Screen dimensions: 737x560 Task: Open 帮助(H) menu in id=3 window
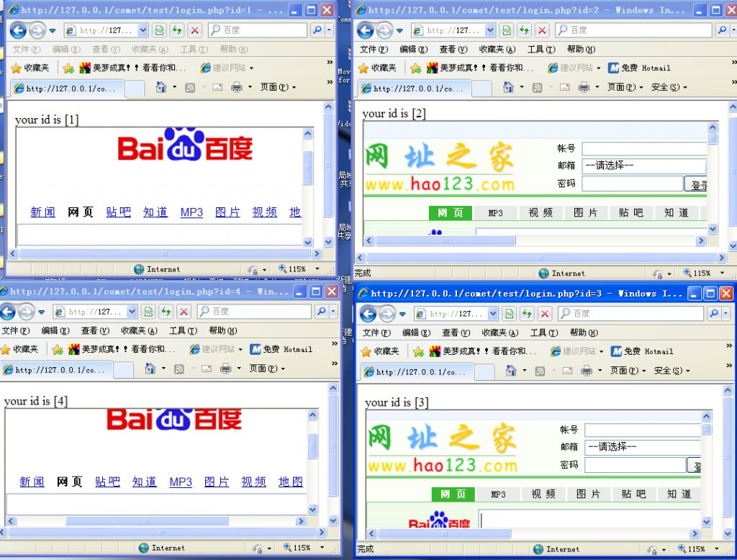[x=584, y=333]
